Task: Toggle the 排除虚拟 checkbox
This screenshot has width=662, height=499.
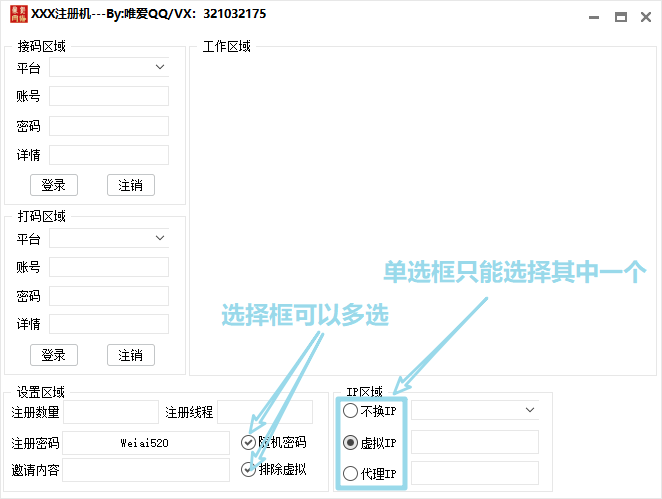Action: (x=248, y=469)
